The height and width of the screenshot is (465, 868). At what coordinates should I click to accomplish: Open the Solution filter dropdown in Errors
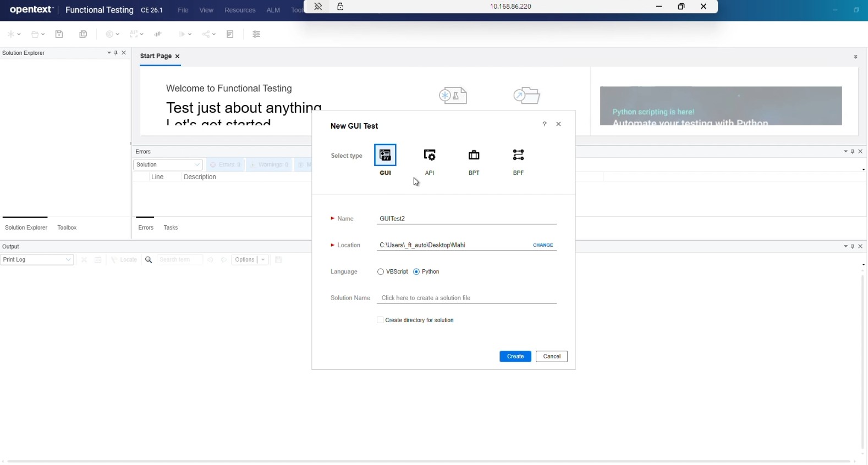(168, 165)
